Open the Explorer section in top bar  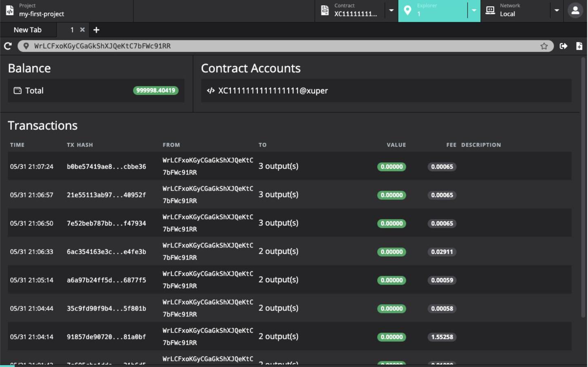(x=433, y=11)
